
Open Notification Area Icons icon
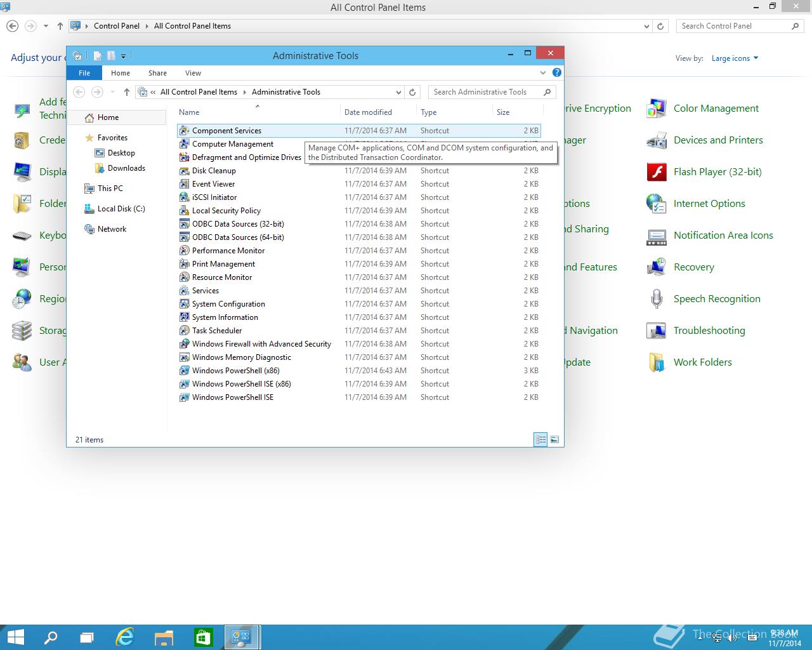(656, 235)
